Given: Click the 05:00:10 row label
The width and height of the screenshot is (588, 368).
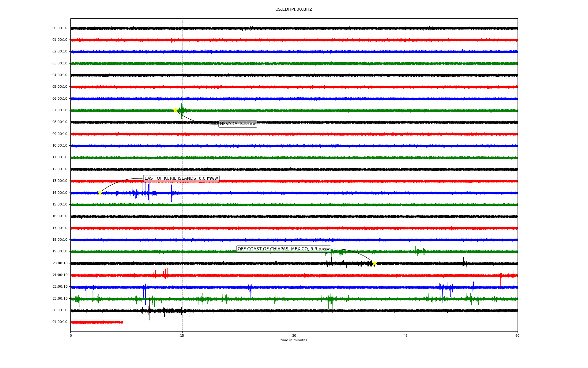Looking at the screenshot, I should (x=60, y=87).
